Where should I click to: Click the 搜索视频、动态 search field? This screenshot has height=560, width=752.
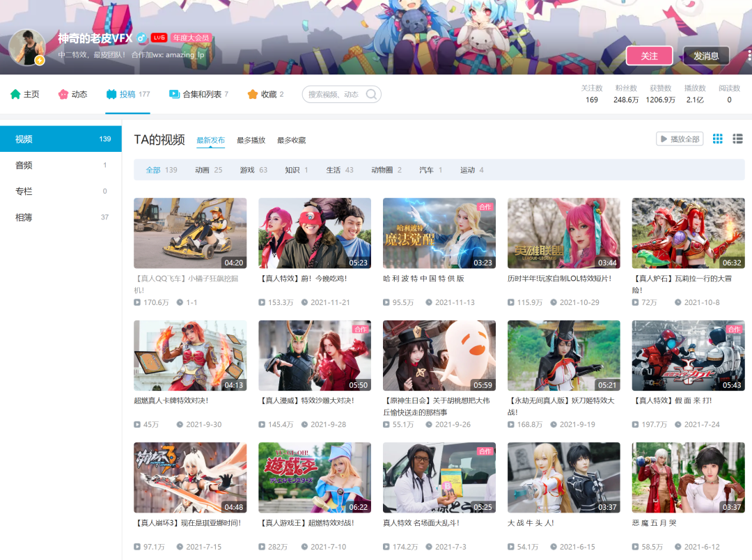341,94
